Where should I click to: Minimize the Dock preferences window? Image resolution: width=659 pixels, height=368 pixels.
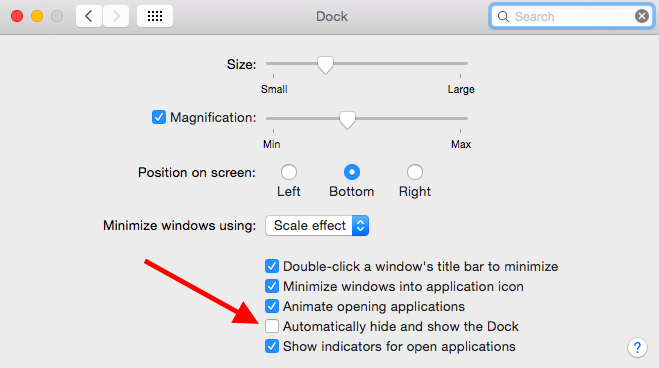pos(37,16)
